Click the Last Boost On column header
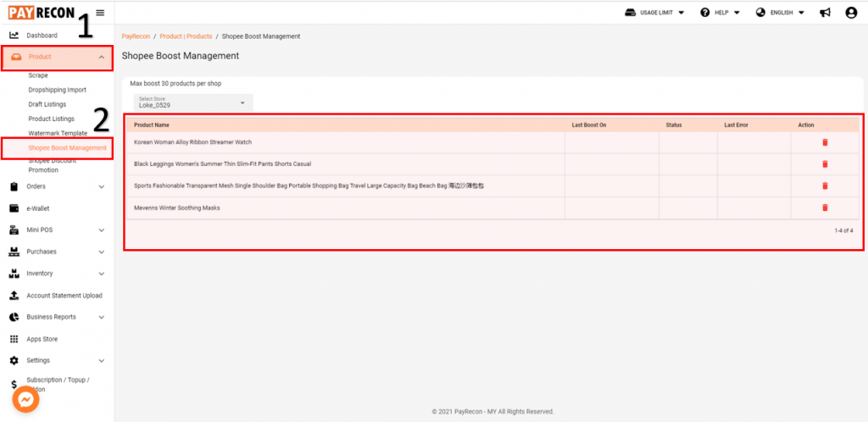 589,125
